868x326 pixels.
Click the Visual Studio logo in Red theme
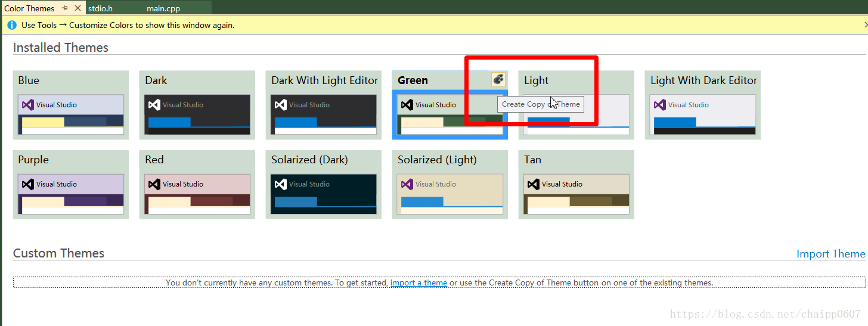(x=154, y=184)
